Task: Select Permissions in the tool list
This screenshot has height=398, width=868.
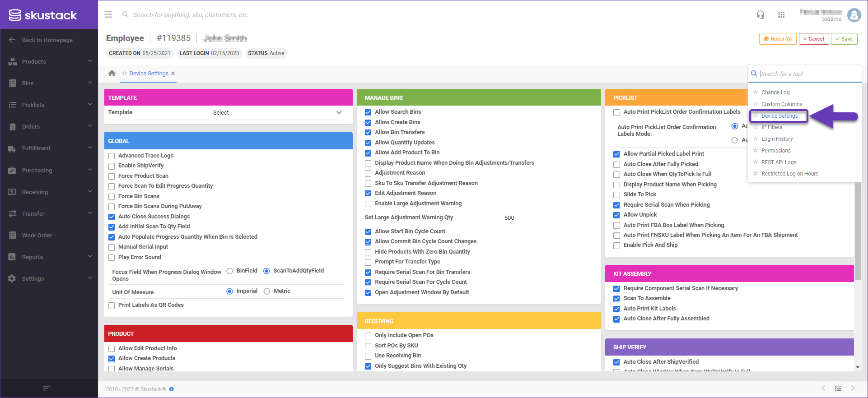Action: [776, 151]
